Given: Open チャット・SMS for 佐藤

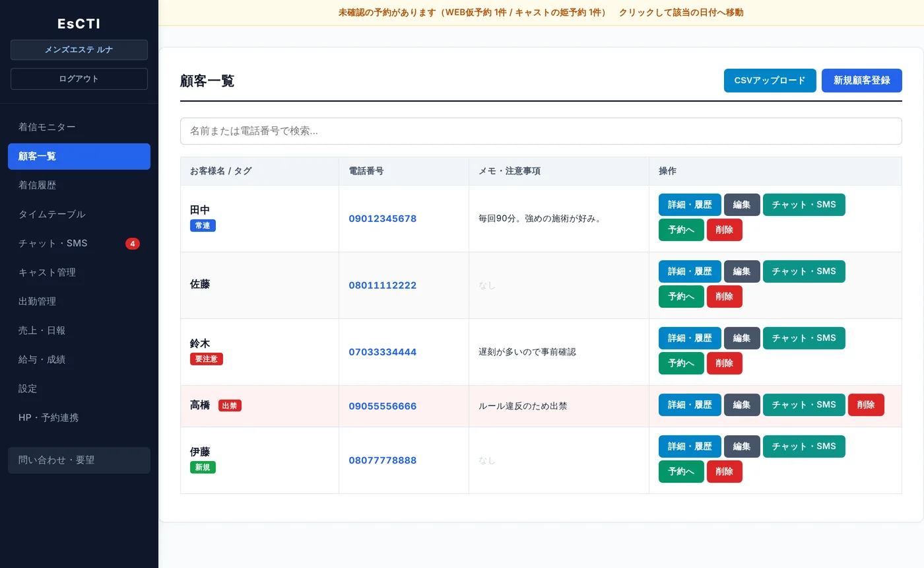Looking at the screenshot, I should [x=804, y=271].
